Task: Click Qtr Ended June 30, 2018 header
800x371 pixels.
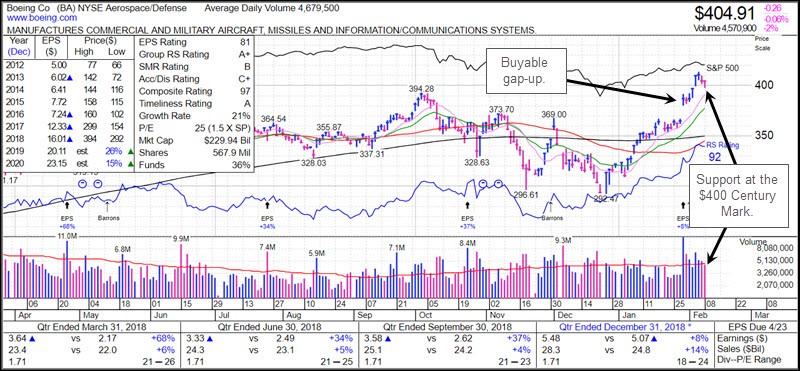Action: pos(269,327)
